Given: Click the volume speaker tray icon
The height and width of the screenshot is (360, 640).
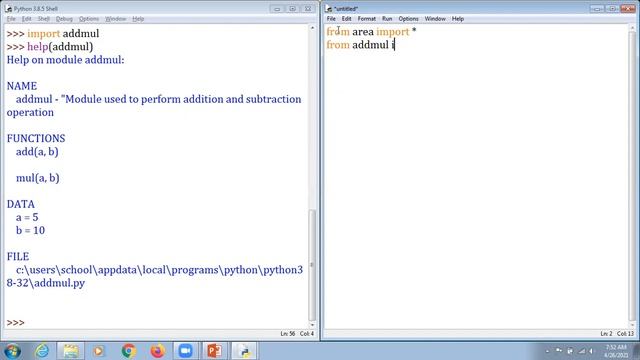Looking at the screenshot, I should pos(591,351).
